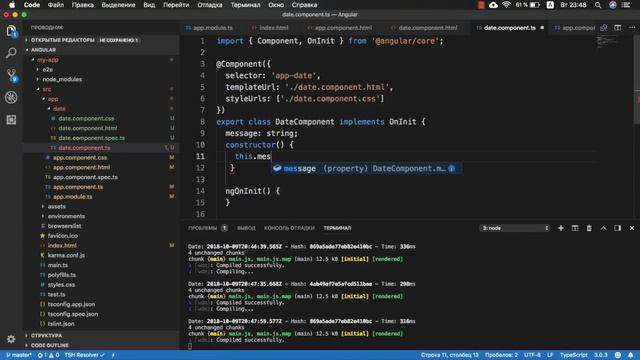This screenshot has width=640, height=360.
Task: Open the ВЫВОД panel tab
Action: (246, 228)
